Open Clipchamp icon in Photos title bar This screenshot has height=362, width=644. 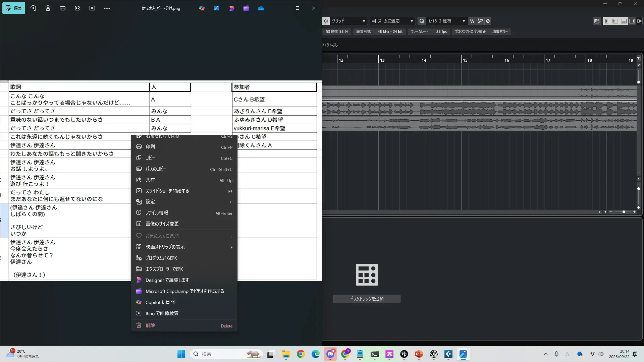[x=246, y=8]
